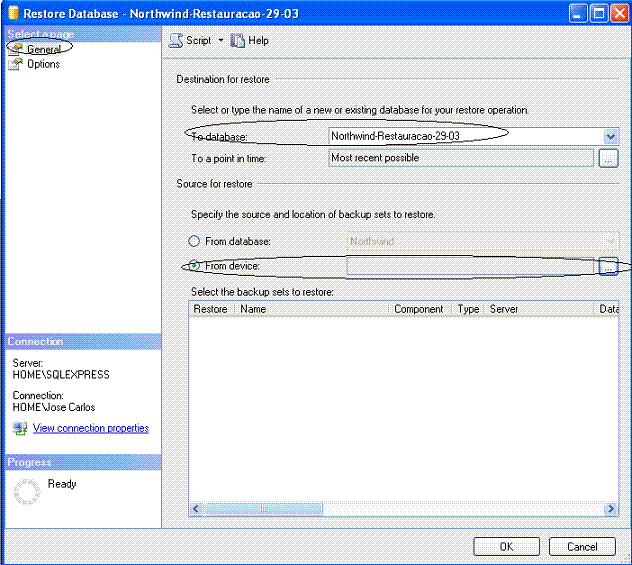Maximize the Restore Database window

coord(599,13)
